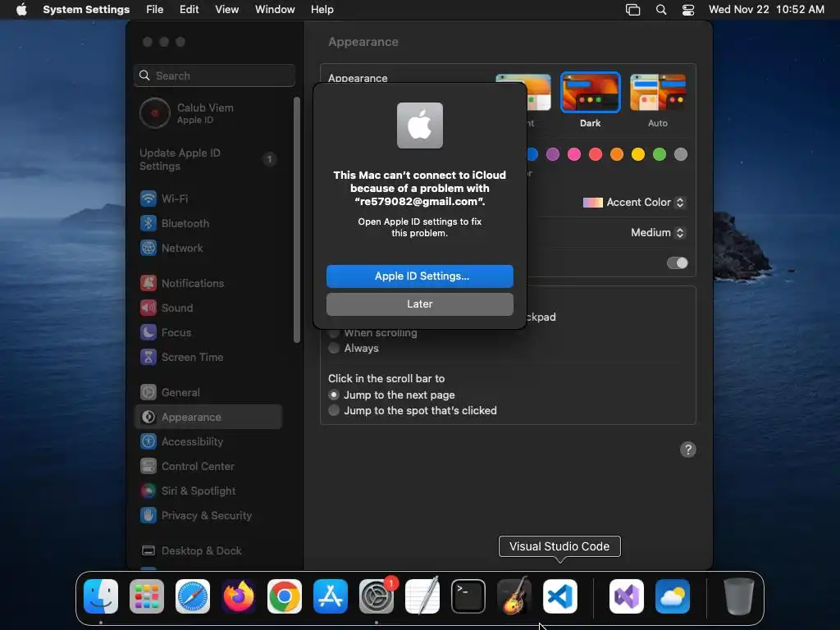The height and width of the screenshot is (630, 840).
Task: Open Google Chrome from the Dock
Action: (285, 596)
